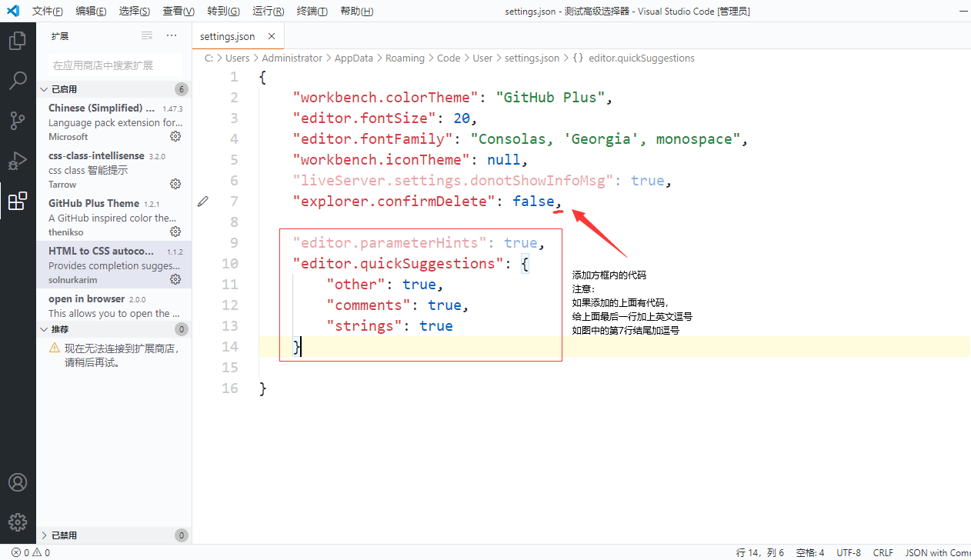Open the Source Control view icon
The image size is (971, 560).
tap(18, 121)
